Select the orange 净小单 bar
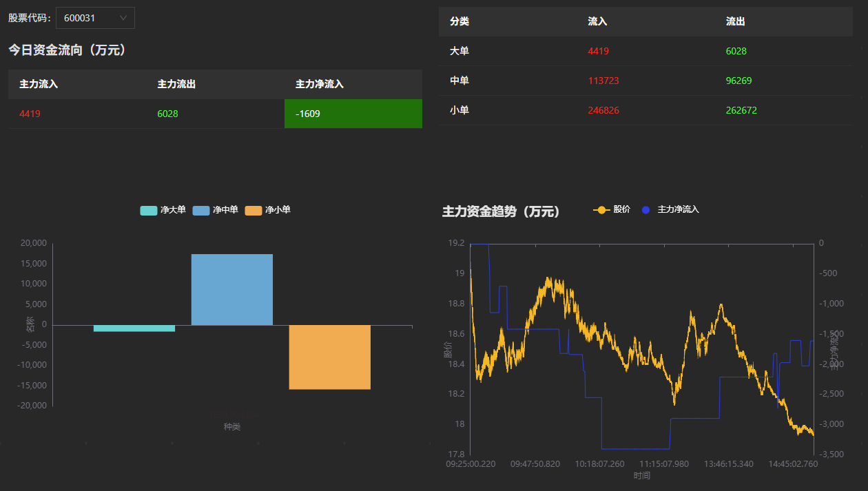The image size is (868, 491). [x=329, y=357]
